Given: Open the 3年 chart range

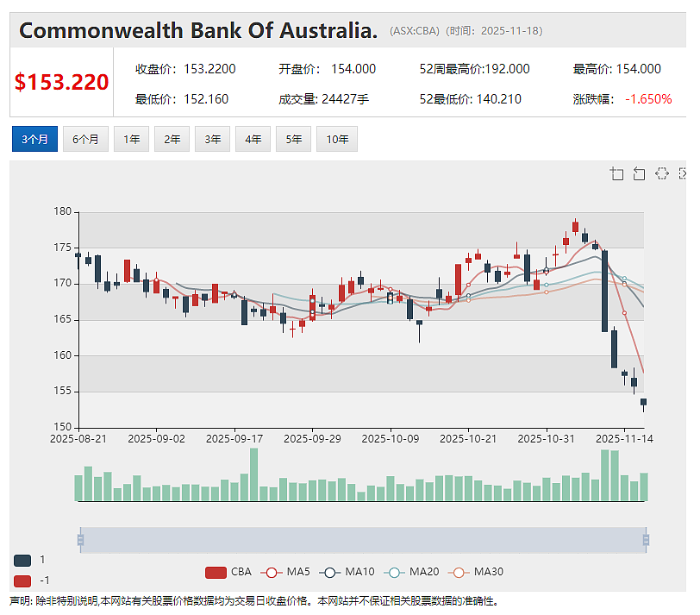Looking at the screenshot, I should tap(212, 139).
